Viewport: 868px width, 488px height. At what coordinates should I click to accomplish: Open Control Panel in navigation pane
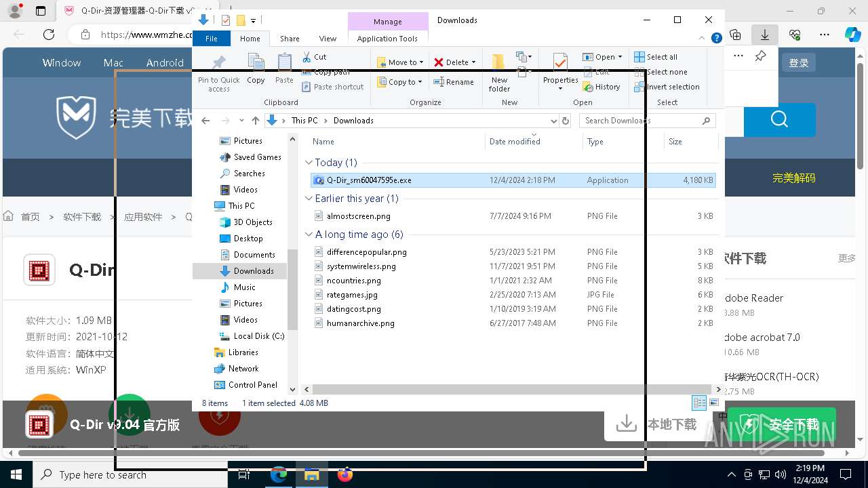(x=245, y=385)
